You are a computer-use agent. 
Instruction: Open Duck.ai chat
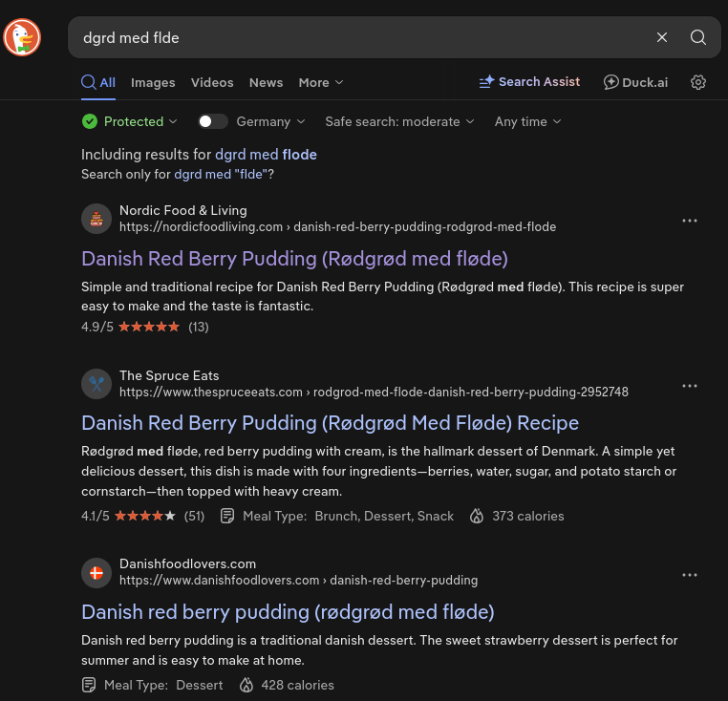pyautogui.click(x=635, y=82)
